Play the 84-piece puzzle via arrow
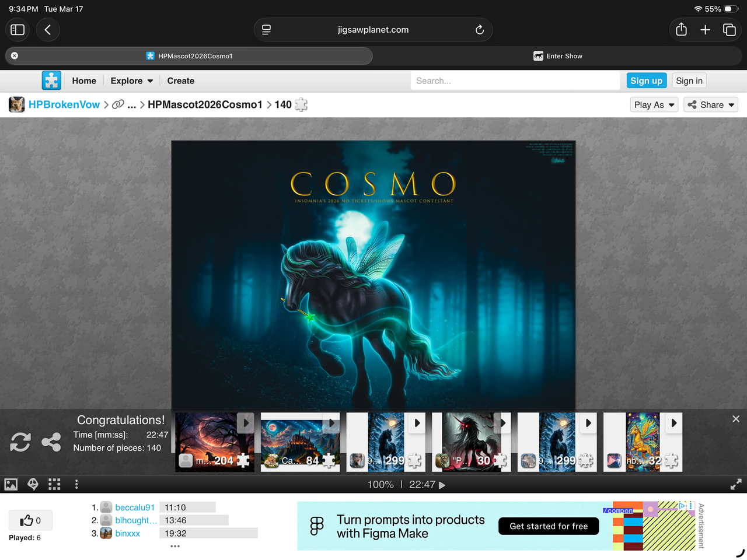747x560 pixels. pos(331,423)
